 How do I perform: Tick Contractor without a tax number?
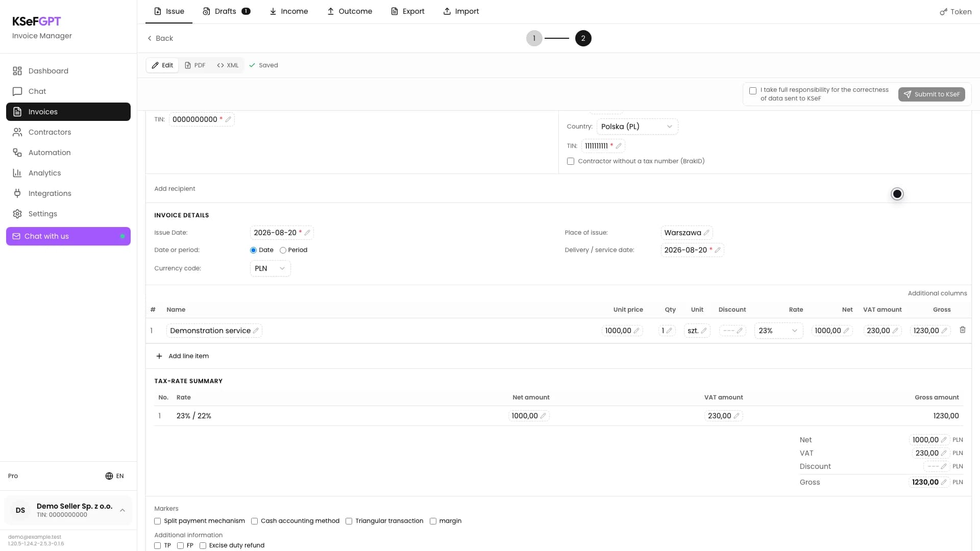coord(571,161)
